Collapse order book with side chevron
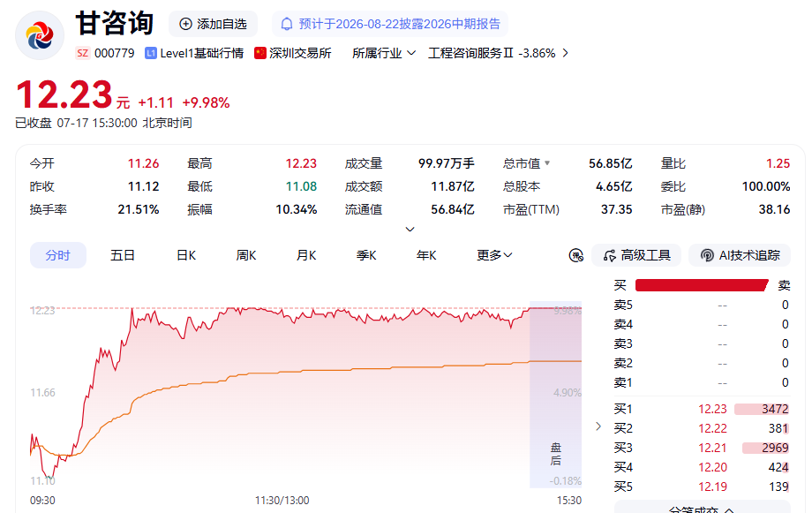812x513 pixels. click(x=598, y=426)
